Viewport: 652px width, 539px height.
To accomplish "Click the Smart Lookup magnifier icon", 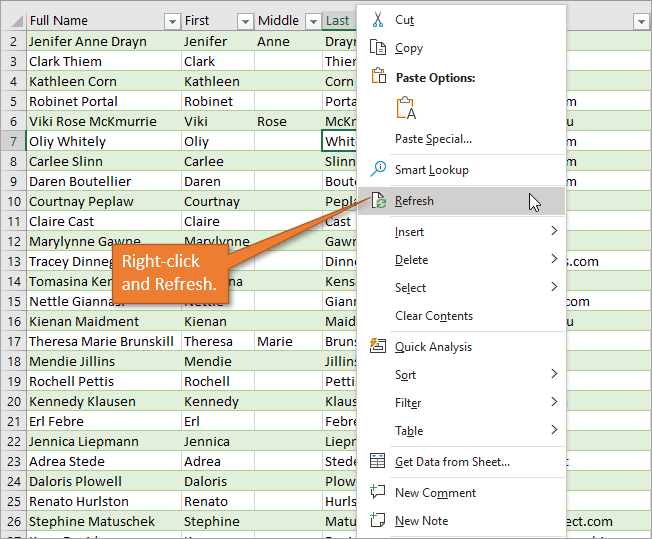I will [377, 170].
